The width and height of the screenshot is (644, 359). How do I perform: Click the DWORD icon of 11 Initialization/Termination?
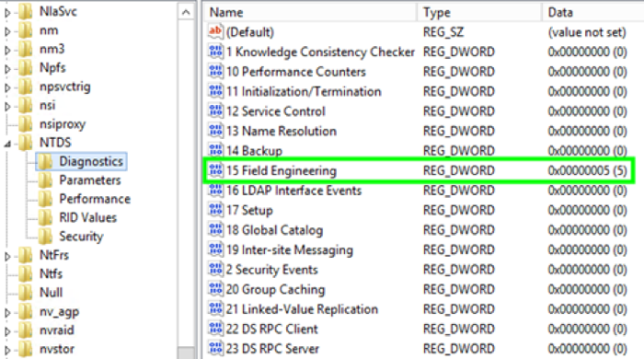click(215, 91)
